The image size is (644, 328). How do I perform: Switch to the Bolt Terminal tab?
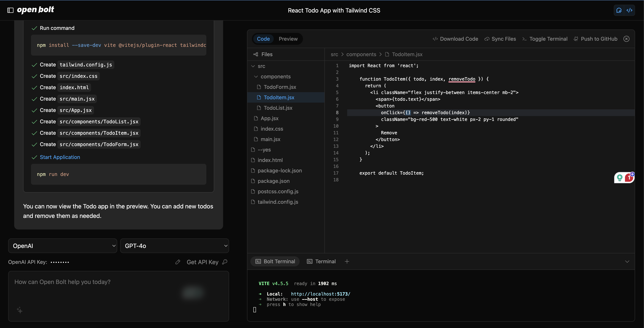[275, 262]
